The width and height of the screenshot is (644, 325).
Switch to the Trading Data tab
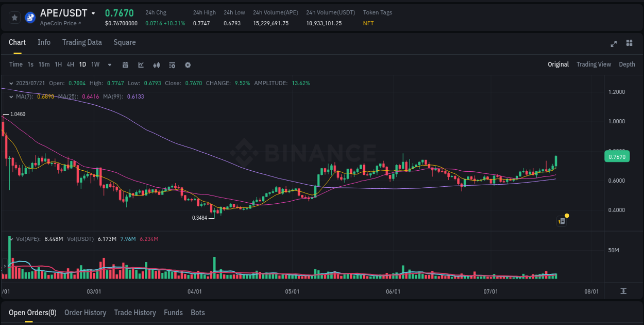click(82, 42)
